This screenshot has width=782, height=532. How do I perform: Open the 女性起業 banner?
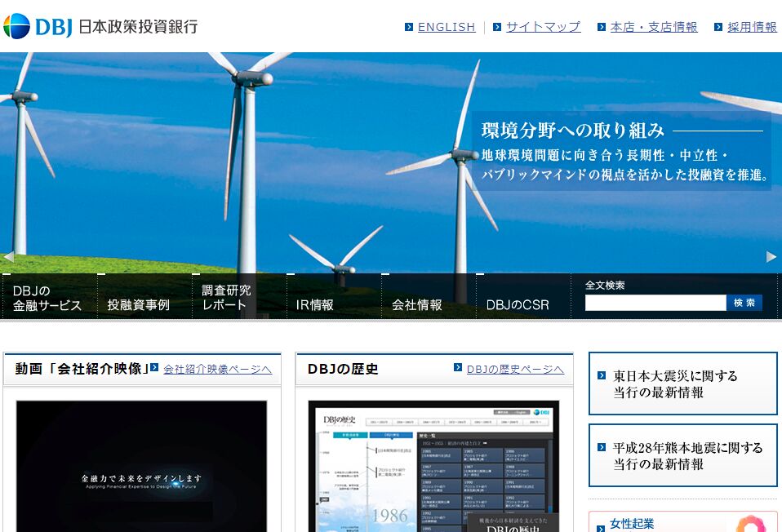tap(682, 521)
